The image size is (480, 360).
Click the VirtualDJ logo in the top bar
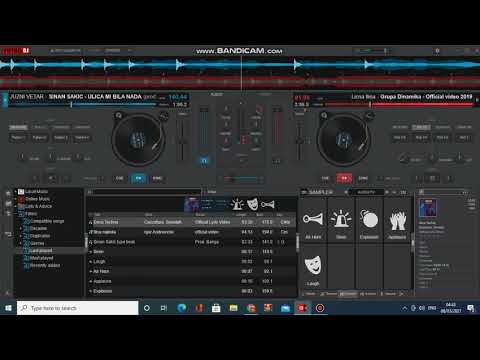(16, 51)
